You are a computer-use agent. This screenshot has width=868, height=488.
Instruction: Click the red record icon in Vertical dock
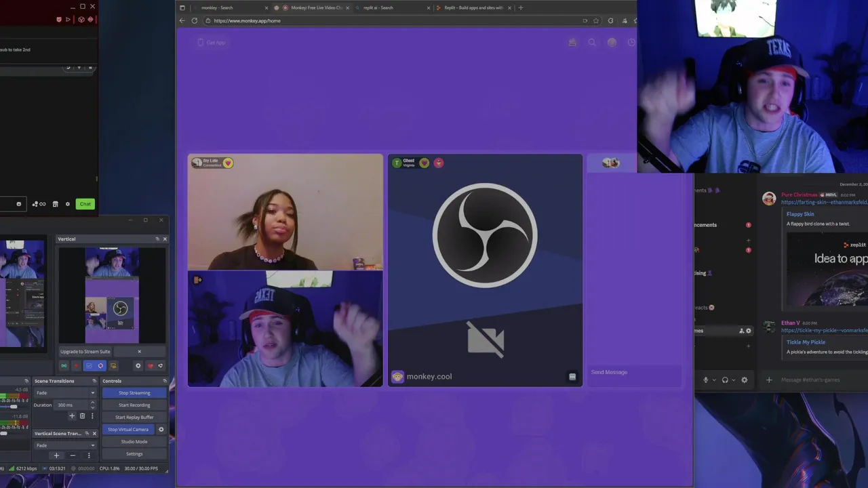(x=76, y=366)
